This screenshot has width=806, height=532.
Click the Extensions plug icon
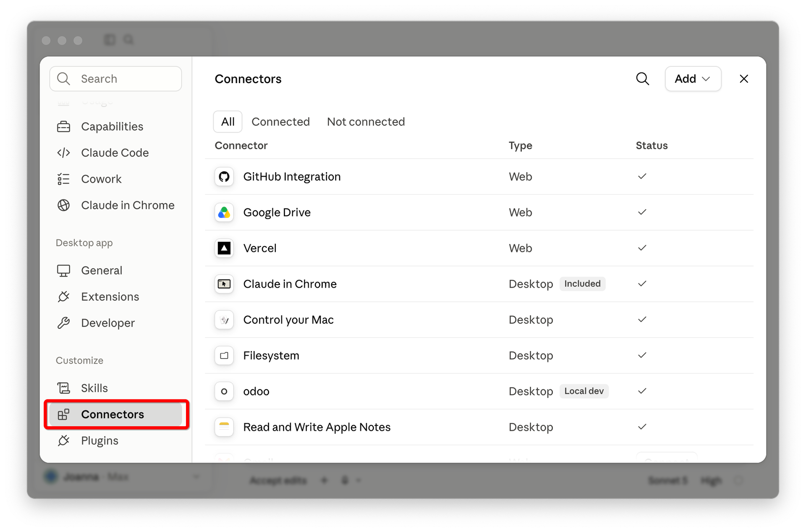point(63,297)
